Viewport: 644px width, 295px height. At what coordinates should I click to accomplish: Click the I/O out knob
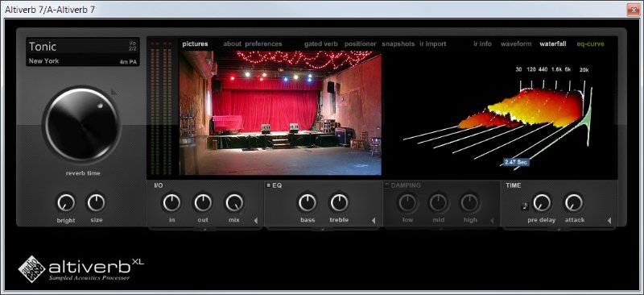point(203,203)
